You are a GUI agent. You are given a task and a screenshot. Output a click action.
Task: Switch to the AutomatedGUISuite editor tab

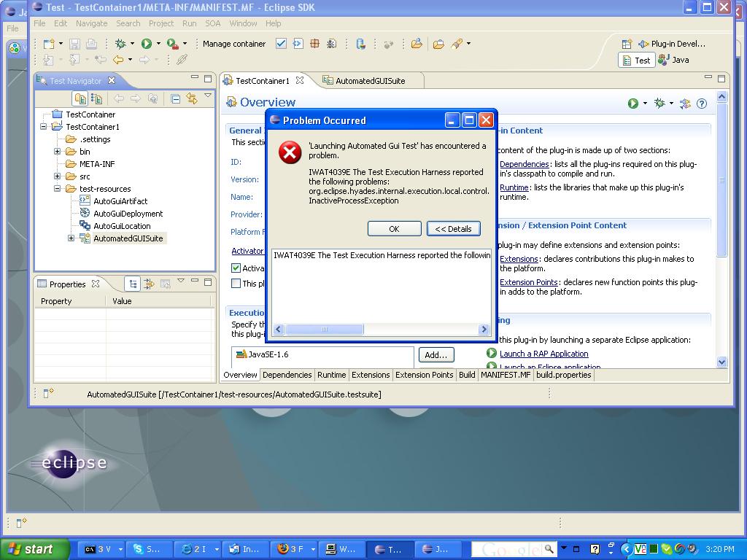(370, 81)
